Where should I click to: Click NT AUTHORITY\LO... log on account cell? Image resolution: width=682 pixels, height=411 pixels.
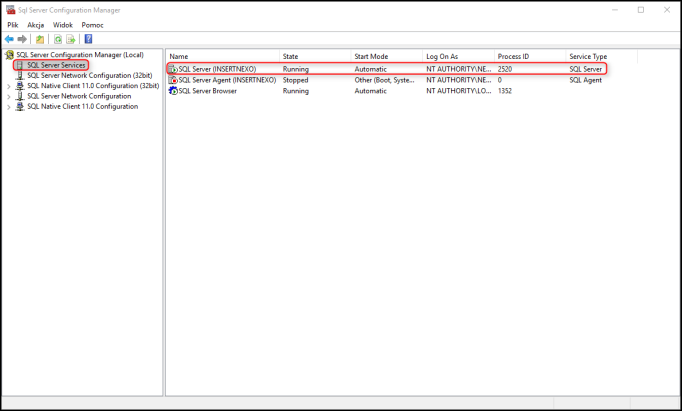(459, 91)
